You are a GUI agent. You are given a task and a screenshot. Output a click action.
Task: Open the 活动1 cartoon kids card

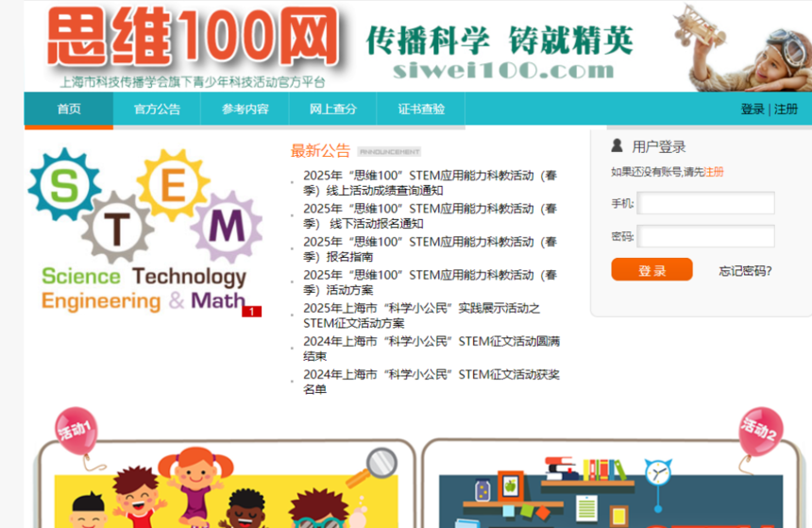226,485
